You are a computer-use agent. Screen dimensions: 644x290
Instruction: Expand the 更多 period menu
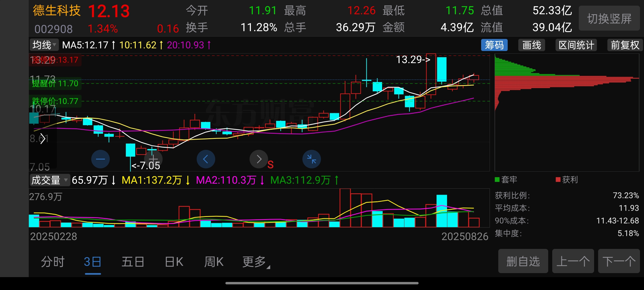[256, 262]
